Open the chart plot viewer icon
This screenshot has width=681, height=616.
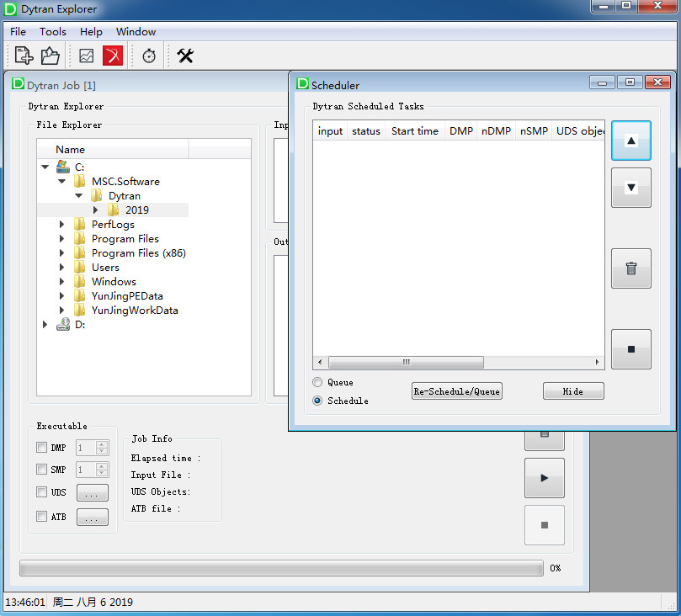coord(87,56)
